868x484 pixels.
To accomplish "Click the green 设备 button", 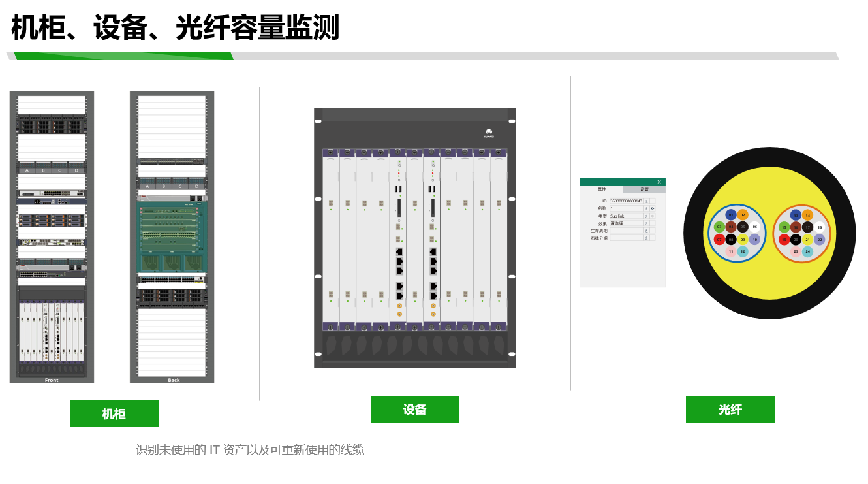I will point(415,409).
